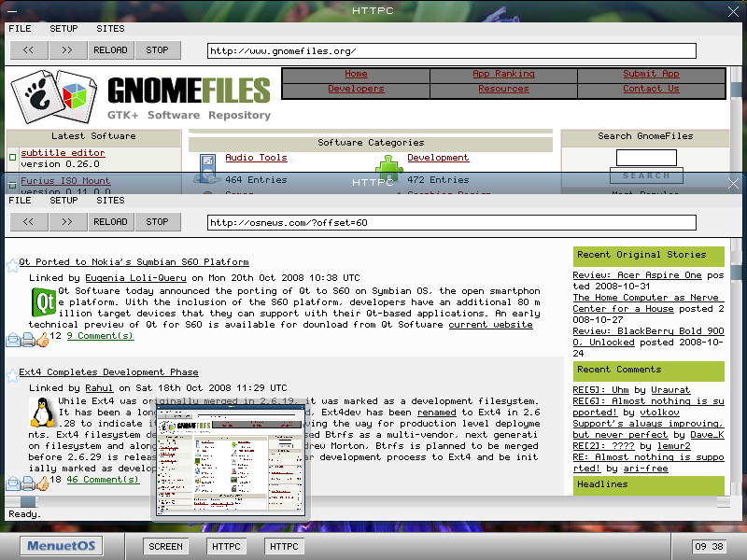747x560 pixels.
Task: Open the Submit App link
Action: pyautogui.click(x=651, y=74)
